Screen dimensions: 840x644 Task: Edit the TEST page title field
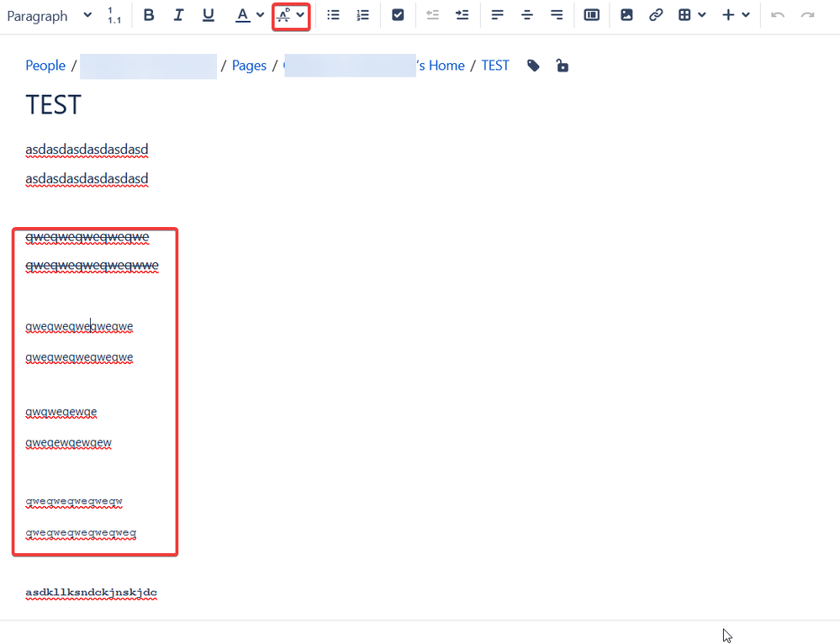point(54,105)
